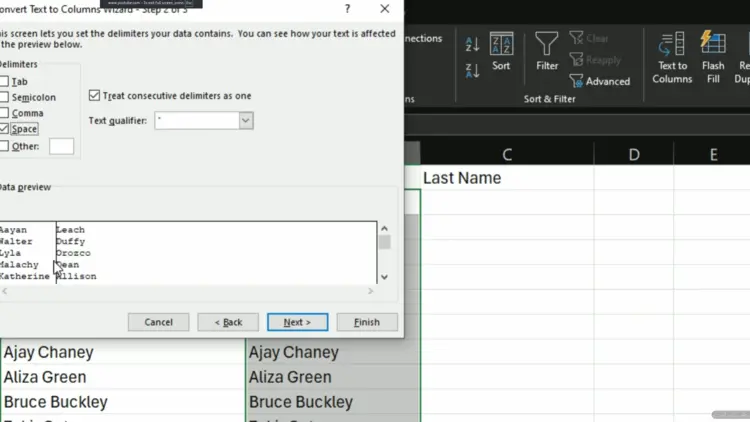Click Finish to complete the wizard
Viewport: 750px width, 422px height.
point(367,322)
